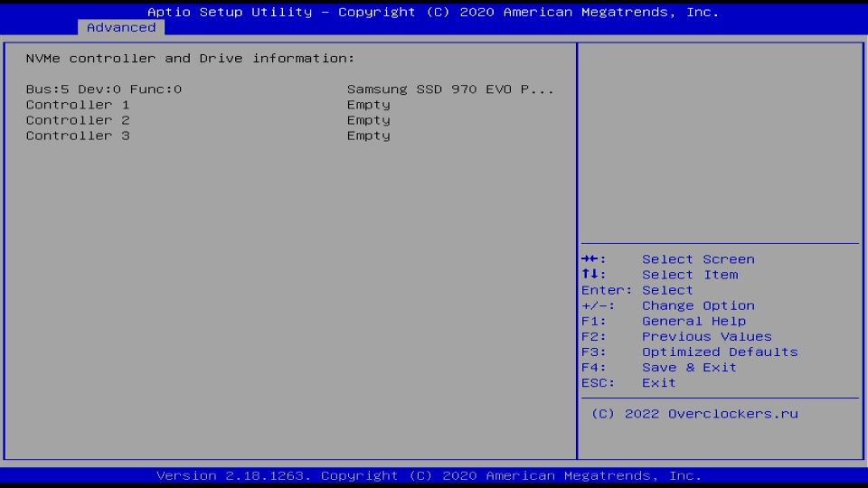Click the Version 2.18.1263 footer text
Image resolution: width=868 pixels, height=488 pixels.
[x=429, y=476]
